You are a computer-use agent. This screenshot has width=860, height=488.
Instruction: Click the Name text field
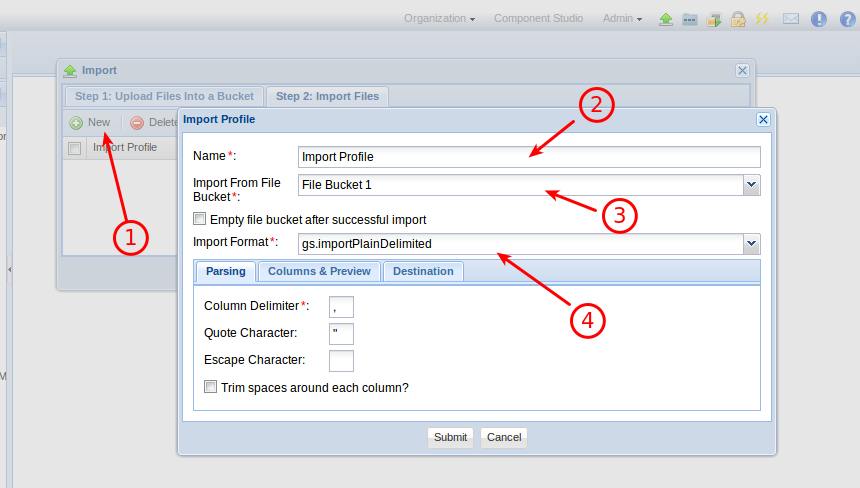tap(529, 157)
